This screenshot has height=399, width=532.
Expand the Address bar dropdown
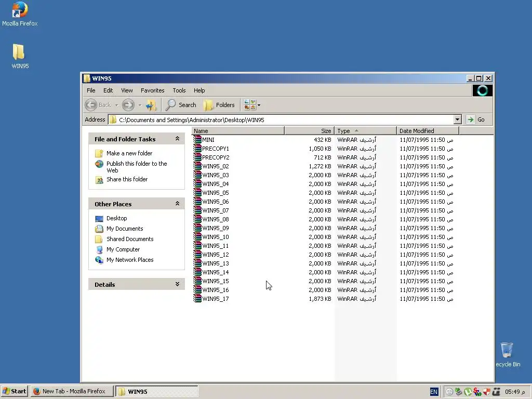click(x=457, y=119)
